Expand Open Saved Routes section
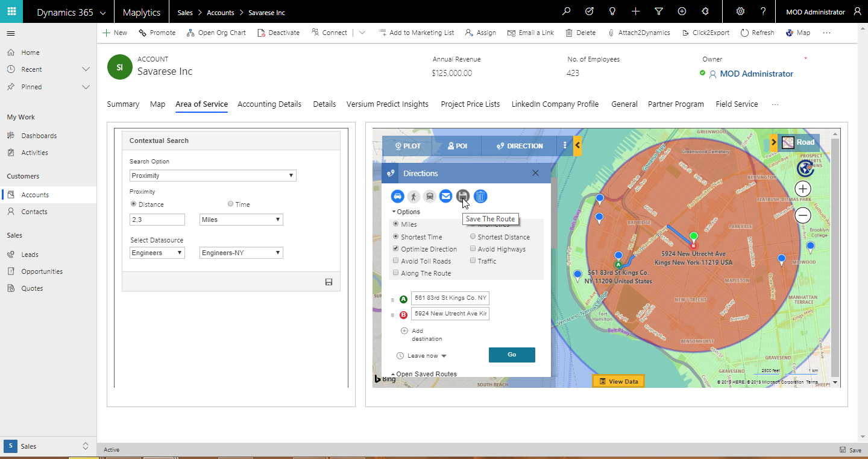 tap(424, 374)
